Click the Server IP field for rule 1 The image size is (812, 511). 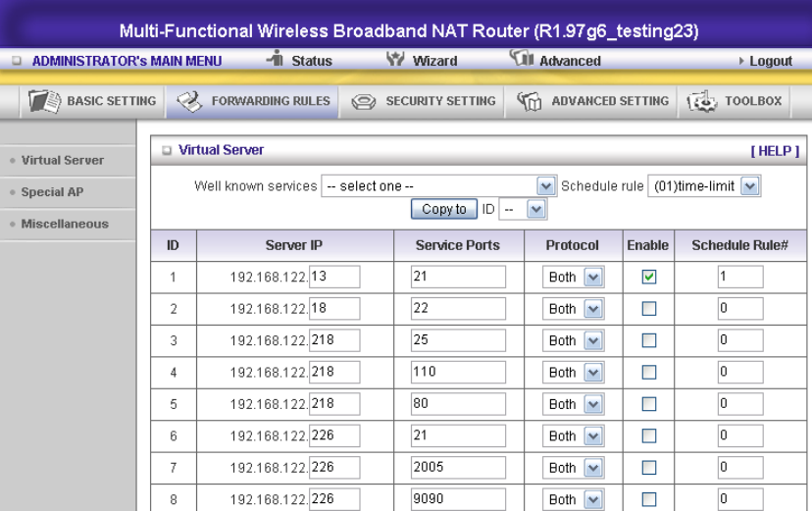coord(334,277)
